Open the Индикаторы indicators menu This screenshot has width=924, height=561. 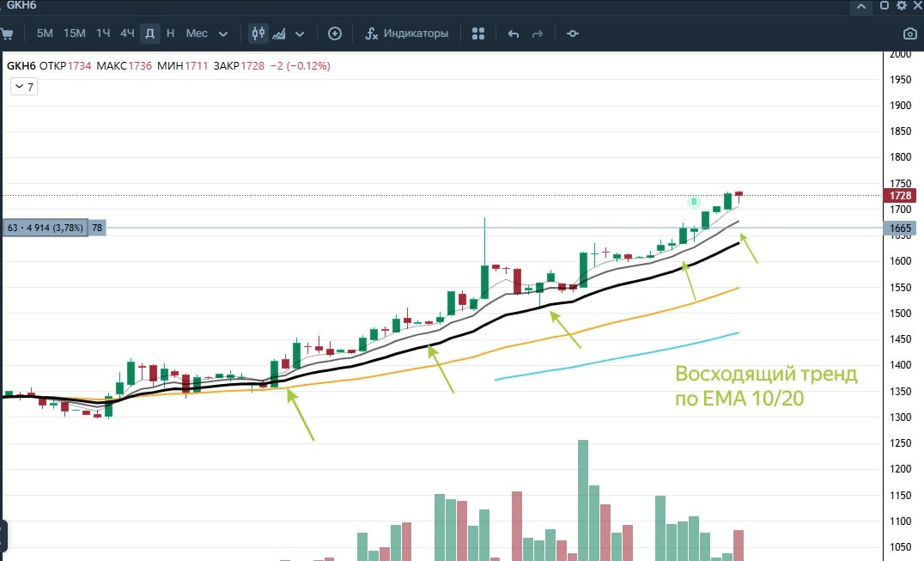(x=406, y=34)
